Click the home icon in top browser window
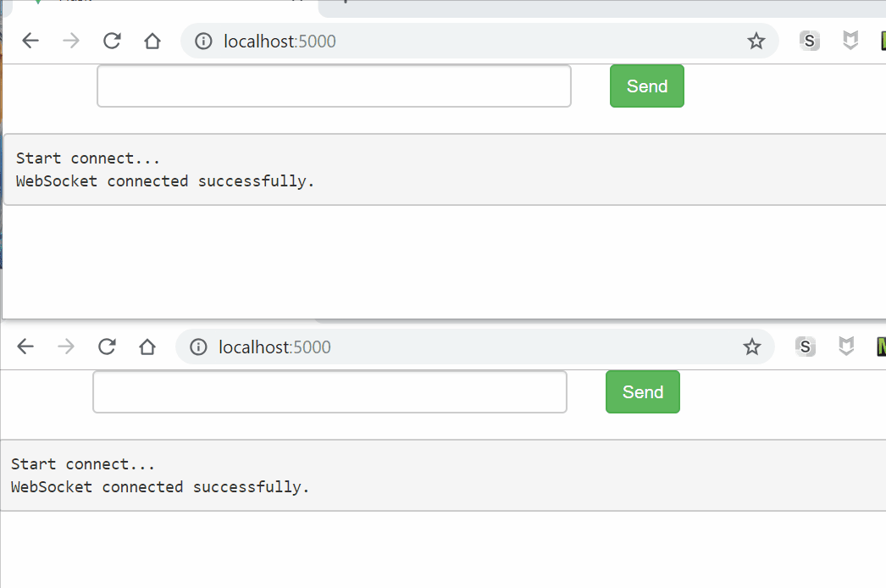The width and height of the screenshot is (886, 588). pos(152,40)
